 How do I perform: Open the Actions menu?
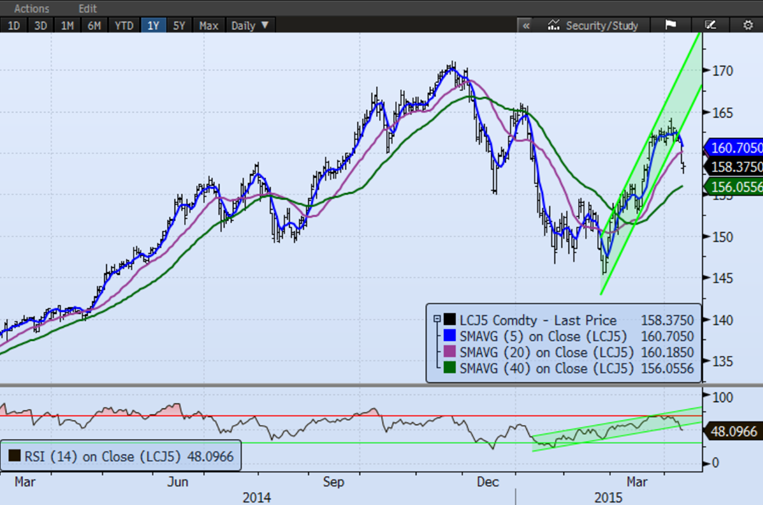pyautogui.click(x=32, y=8)
